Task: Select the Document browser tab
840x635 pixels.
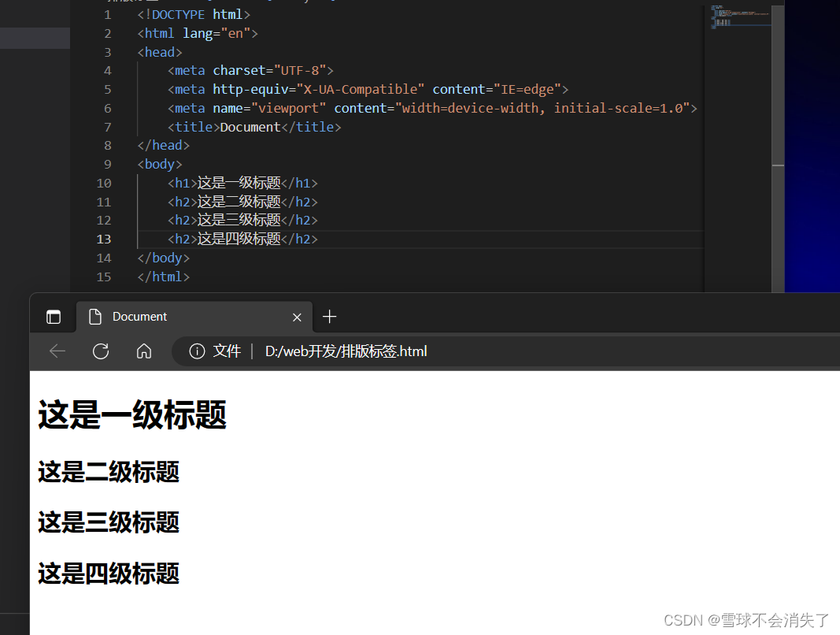Action: point(194,317)
